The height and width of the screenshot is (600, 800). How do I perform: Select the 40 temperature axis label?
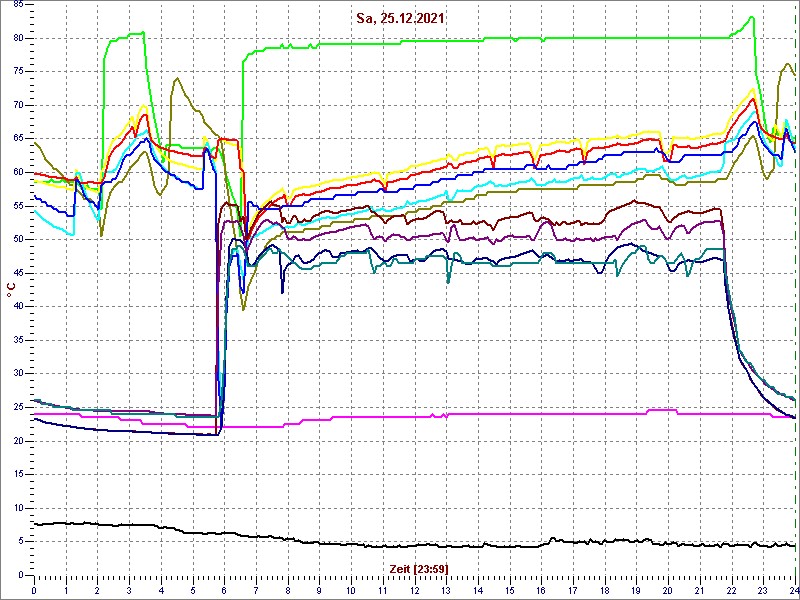(17, 307)
